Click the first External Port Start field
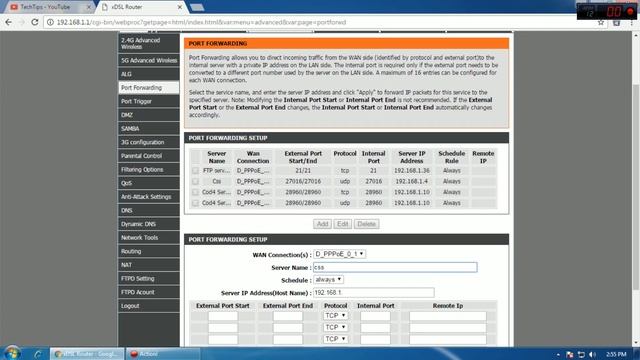The width and height of the screenshot is (640, 360). (x=223, y=316)
